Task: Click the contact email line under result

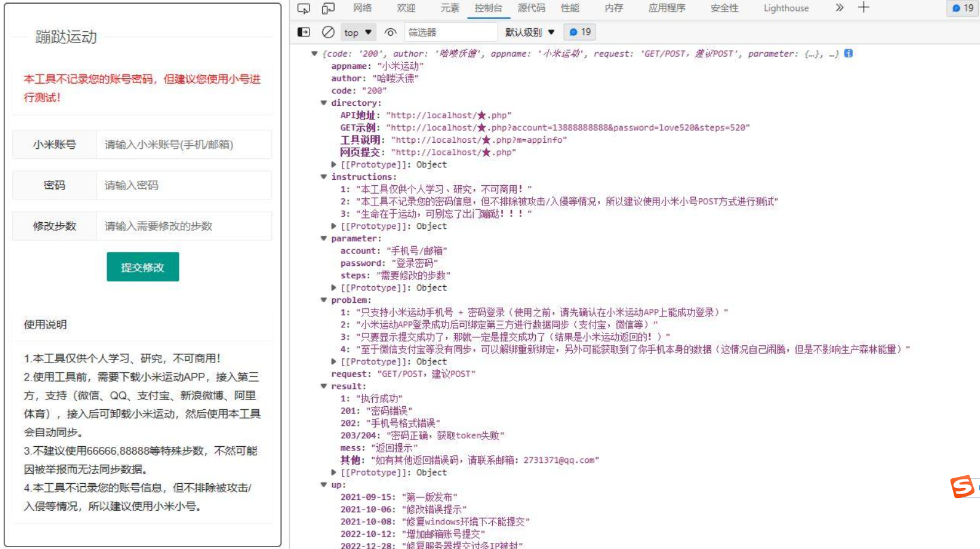Action: coord(470,460)
